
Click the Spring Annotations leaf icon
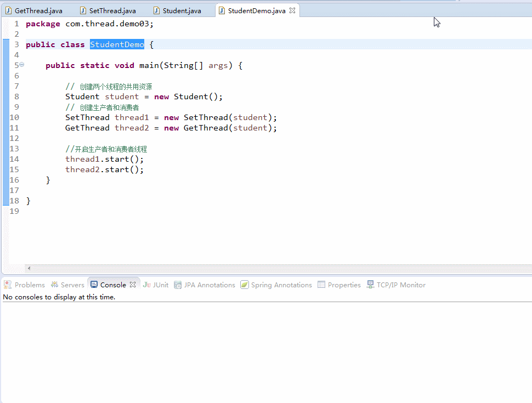244,285
